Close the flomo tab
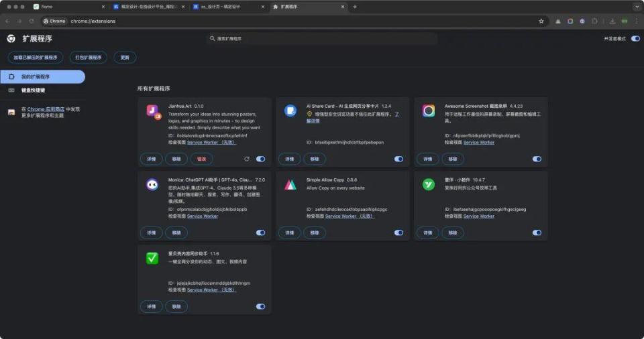Screen dimensions: 644x339 103,7
